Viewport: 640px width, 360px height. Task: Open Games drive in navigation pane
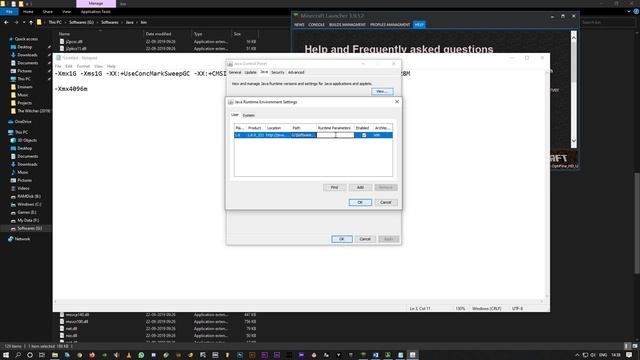[x=27, y=212]
